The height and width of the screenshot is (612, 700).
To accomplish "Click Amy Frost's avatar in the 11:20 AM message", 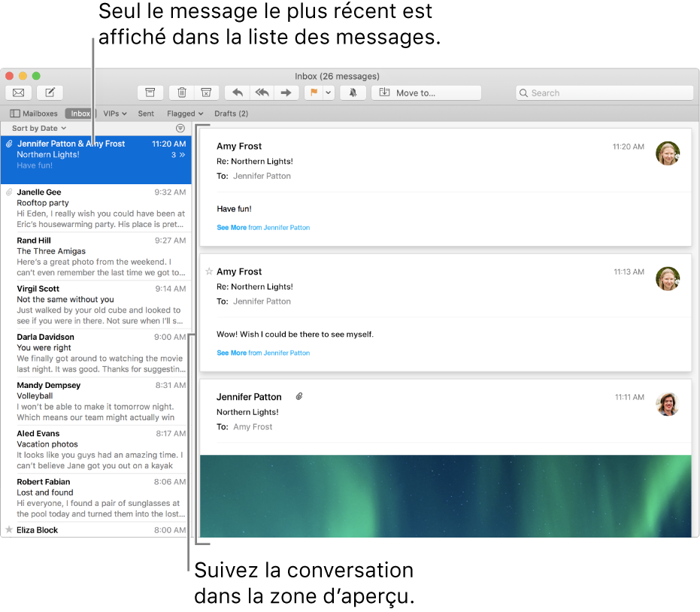I will click(668, 153).
